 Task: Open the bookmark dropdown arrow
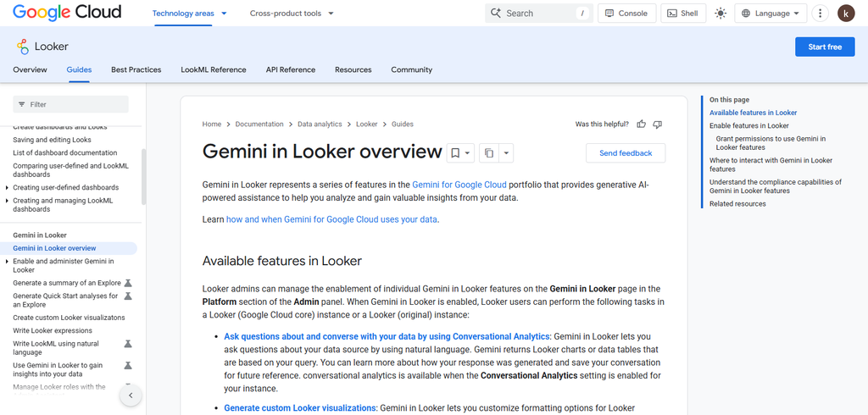click(468, 153)
